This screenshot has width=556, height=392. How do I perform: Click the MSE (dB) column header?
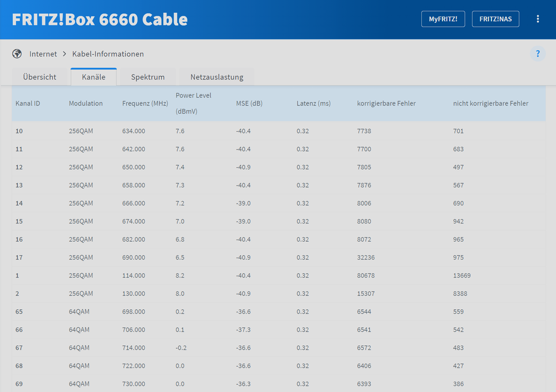point(249,103)
